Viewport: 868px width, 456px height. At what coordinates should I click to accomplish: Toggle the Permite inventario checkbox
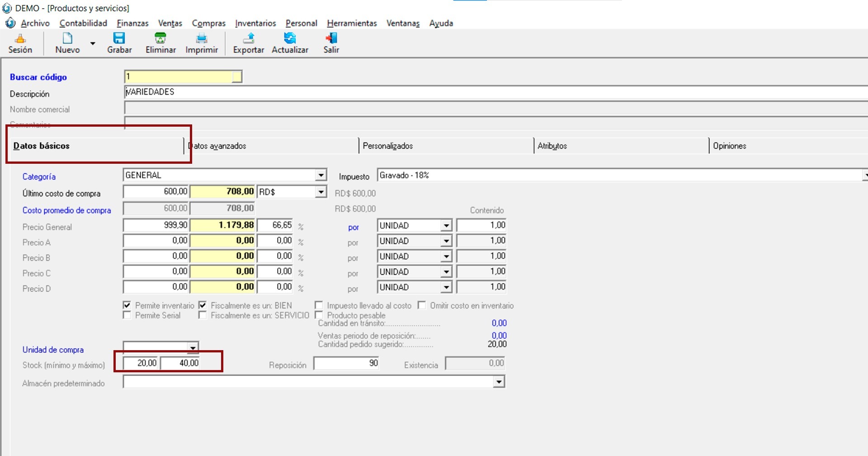click(x=127, y=305)
